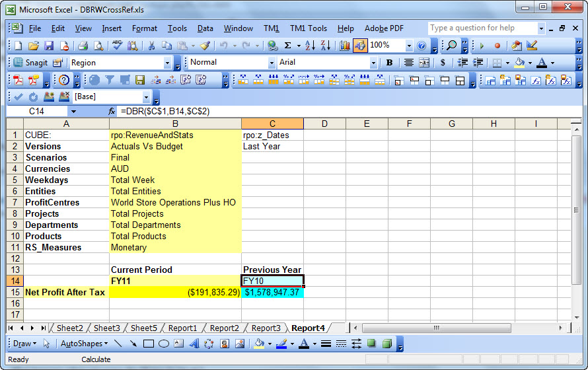Open the AutoShapes menu button
This screenshot has width=588, height=370.
pyautogui.click(x=83, y=344)
